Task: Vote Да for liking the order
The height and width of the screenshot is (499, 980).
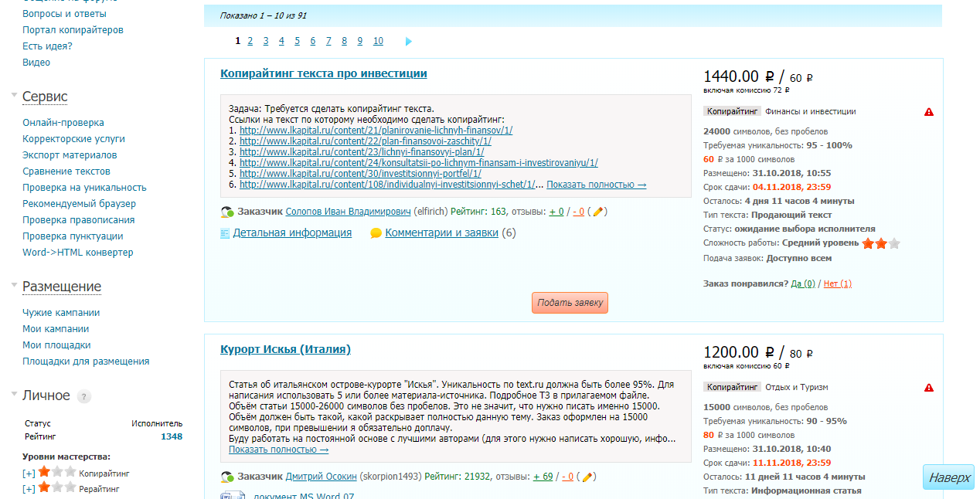Action: pos(803,283)
